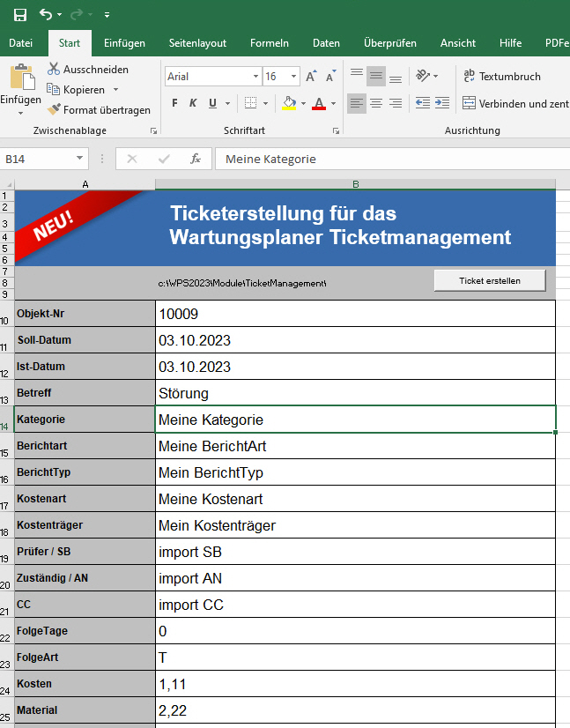Activate Format übertragen paintbrush
The width and height of the screenshot is (570, 728).
(99, 110)
